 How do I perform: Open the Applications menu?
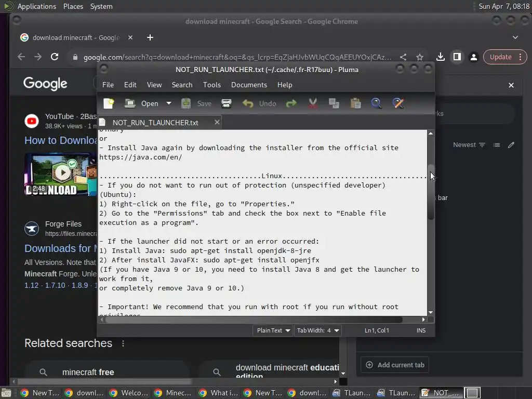tap(37, 6)
